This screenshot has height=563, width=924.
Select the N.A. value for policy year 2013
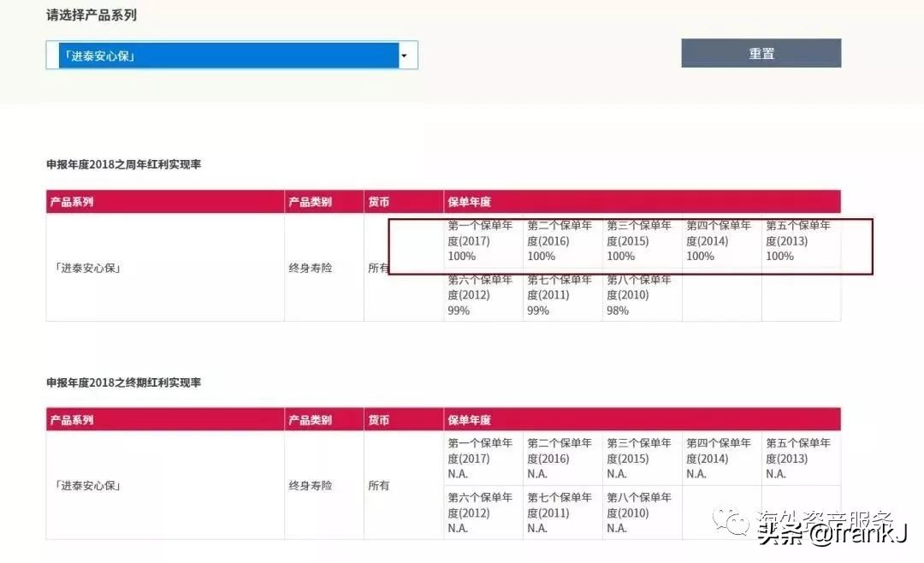pyautogui.click(x=775, y=472)
